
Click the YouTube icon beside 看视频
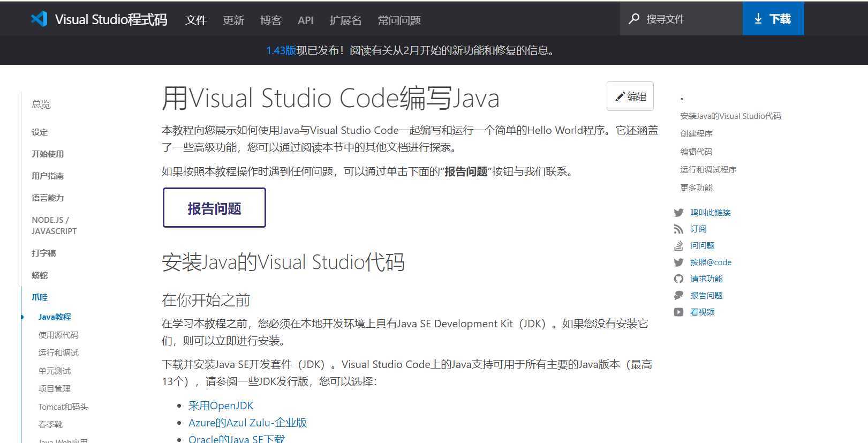click(x=678, y=312)
